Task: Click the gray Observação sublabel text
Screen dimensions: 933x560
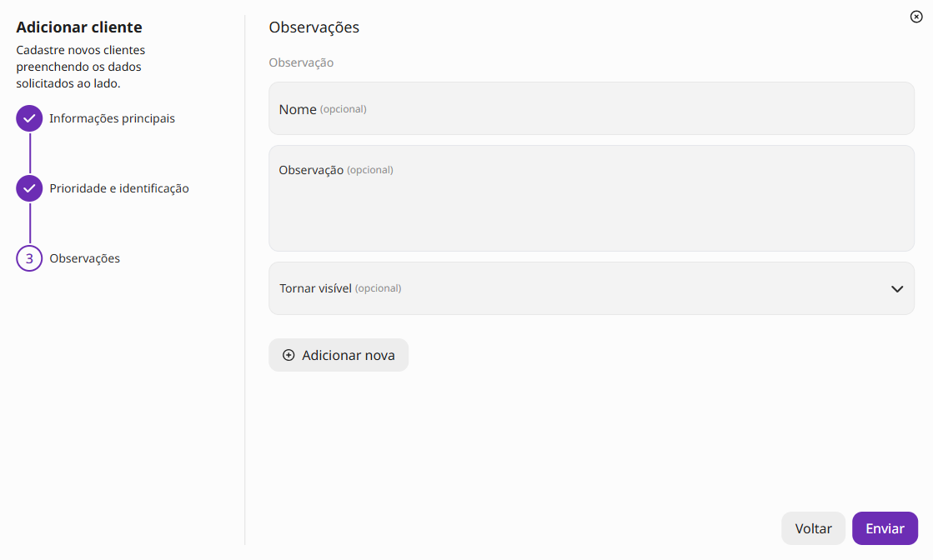Action: coord(301,63)
